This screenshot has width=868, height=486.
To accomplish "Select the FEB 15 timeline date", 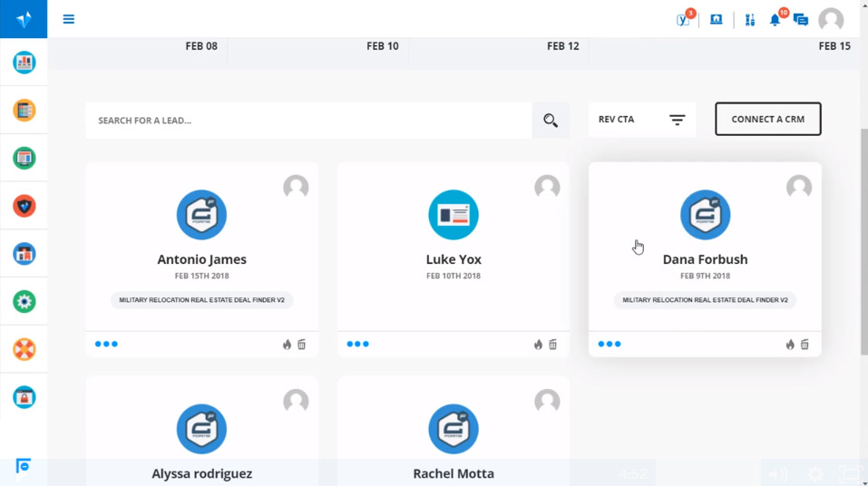I will click(x=834, y=46).
